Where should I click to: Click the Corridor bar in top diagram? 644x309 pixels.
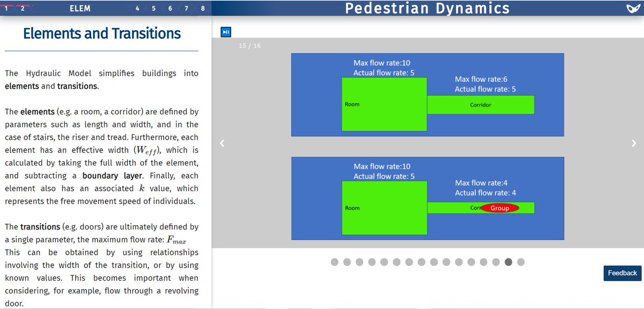click(481, 105)
